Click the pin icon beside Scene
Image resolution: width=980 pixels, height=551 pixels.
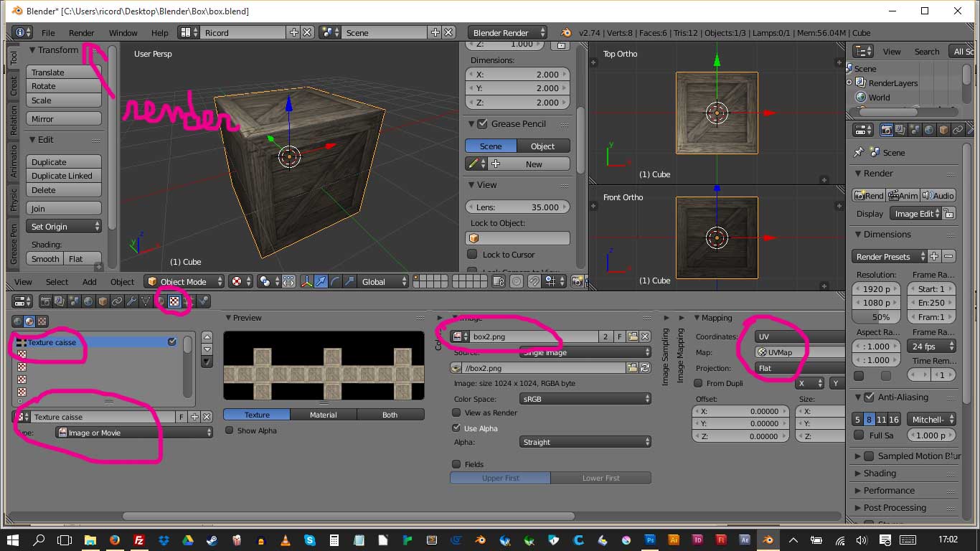pyautogui.click(x=859, y=153)
